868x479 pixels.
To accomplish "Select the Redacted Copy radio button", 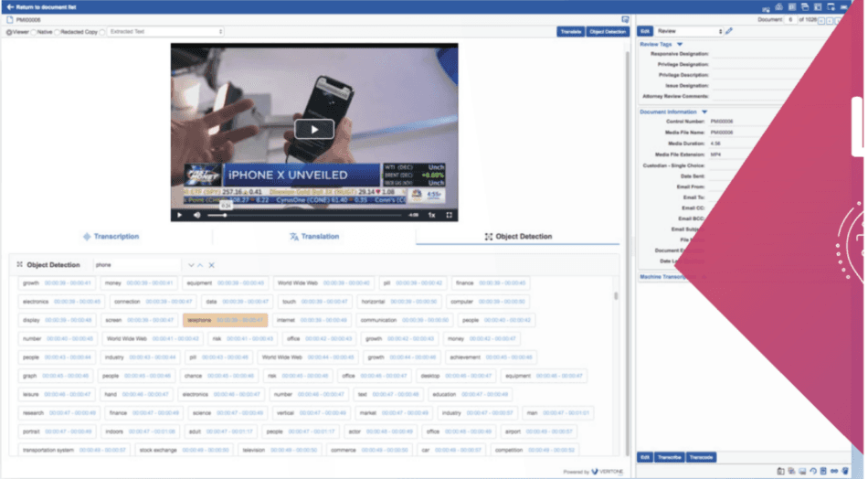I will tap(57, 32).
